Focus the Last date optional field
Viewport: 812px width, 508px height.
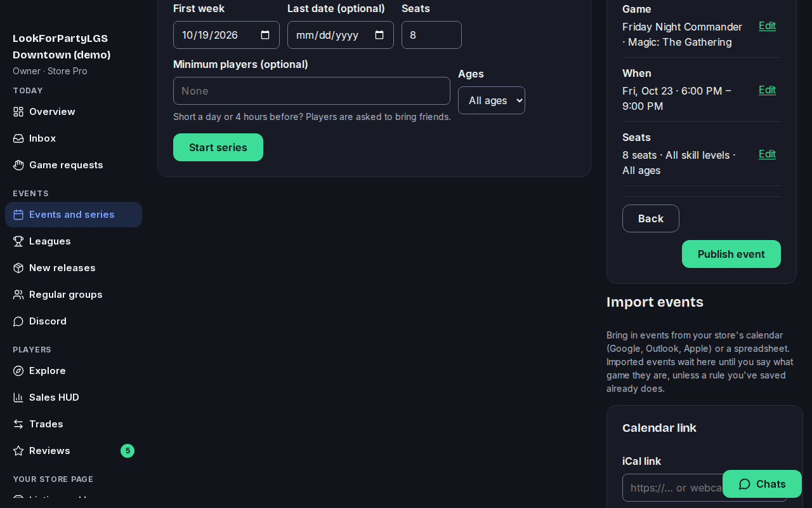click(x=341, y=35)
